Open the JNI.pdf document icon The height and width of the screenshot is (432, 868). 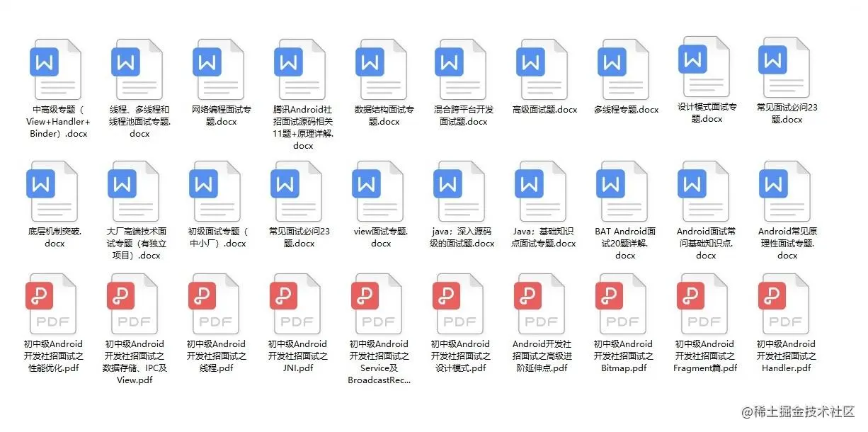298,304
